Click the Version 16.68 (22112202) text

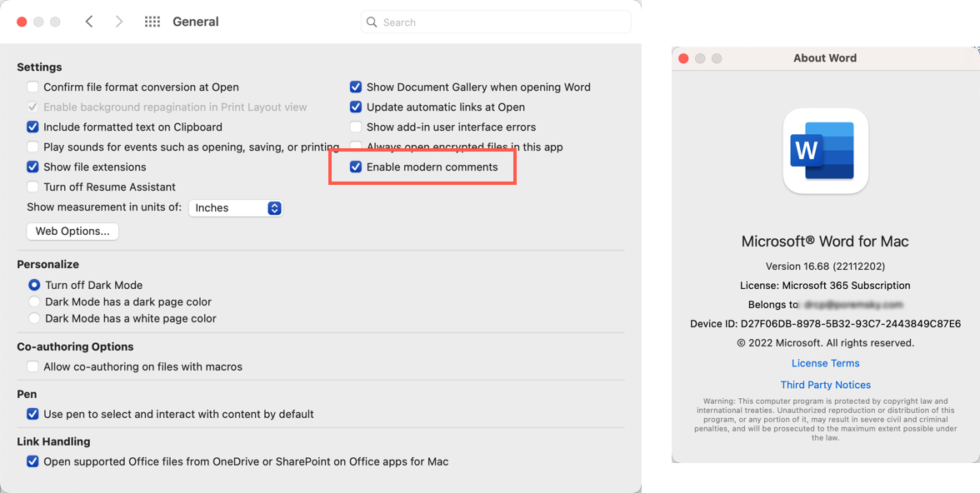pos(825,266)
